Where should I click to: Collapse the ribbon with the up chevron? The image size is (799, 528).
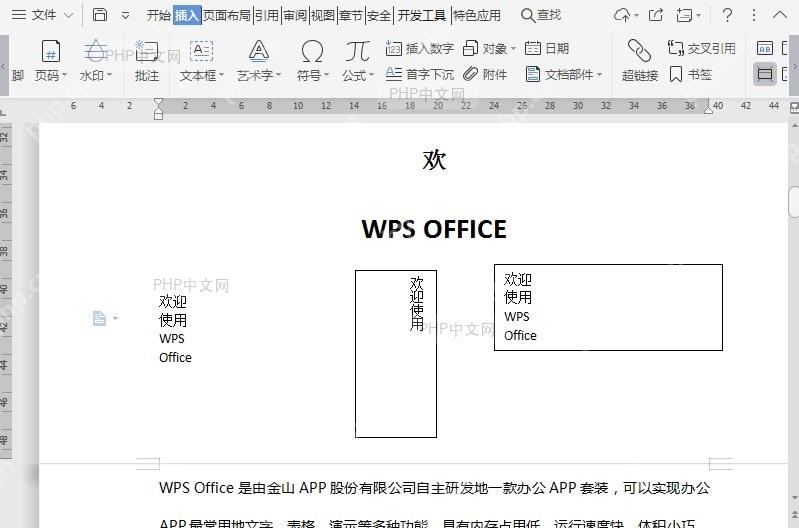tap(780, 15)
